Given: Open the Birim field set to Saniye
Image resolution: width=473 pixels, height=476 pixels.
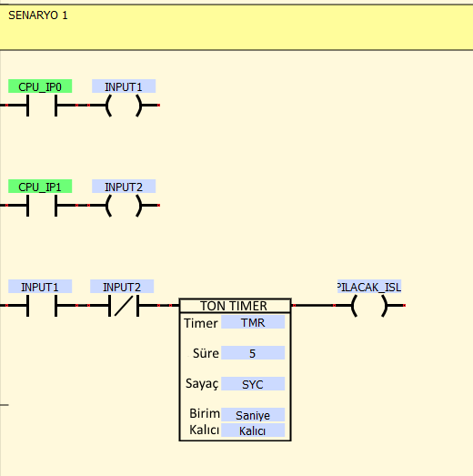Looking at the screenshot, I should point(253,415).
